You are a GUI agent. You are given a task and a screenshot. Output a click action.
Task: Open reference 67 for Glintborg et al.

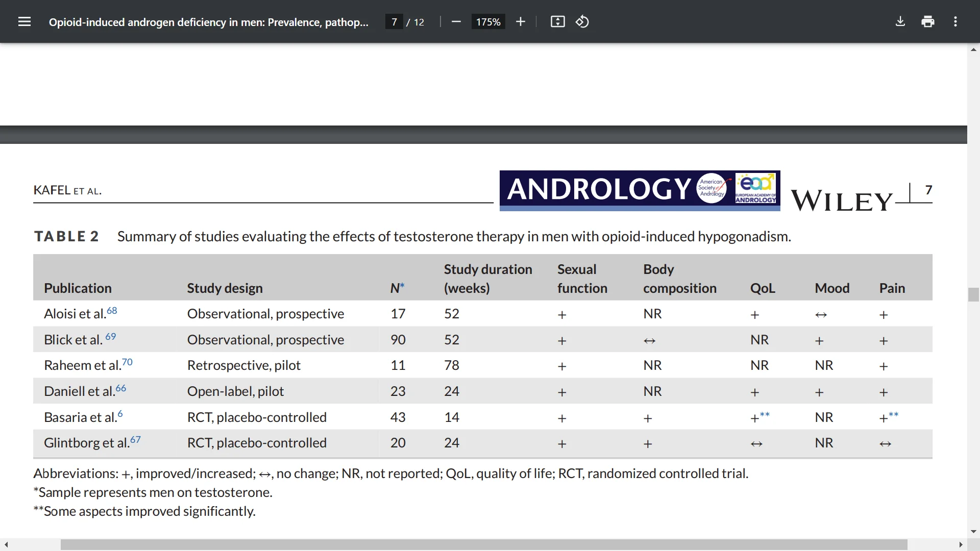tap(135, 439)
